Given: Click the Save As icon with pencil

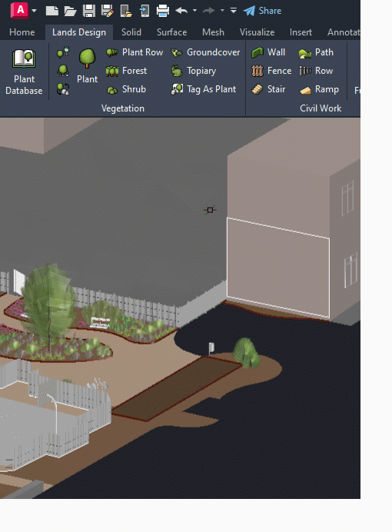Looking at the screenshot, I should (x=107, y=11).
